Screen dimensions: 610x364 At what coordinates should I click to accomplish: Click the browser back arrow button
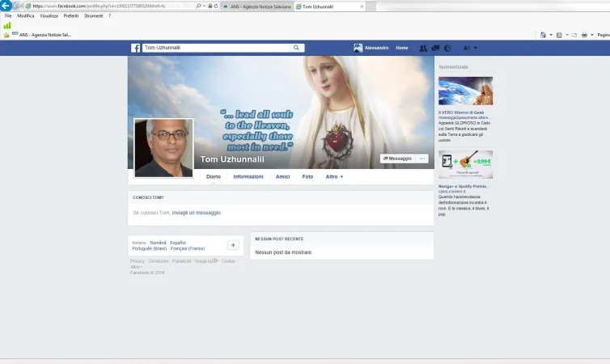tap(6, 6)
